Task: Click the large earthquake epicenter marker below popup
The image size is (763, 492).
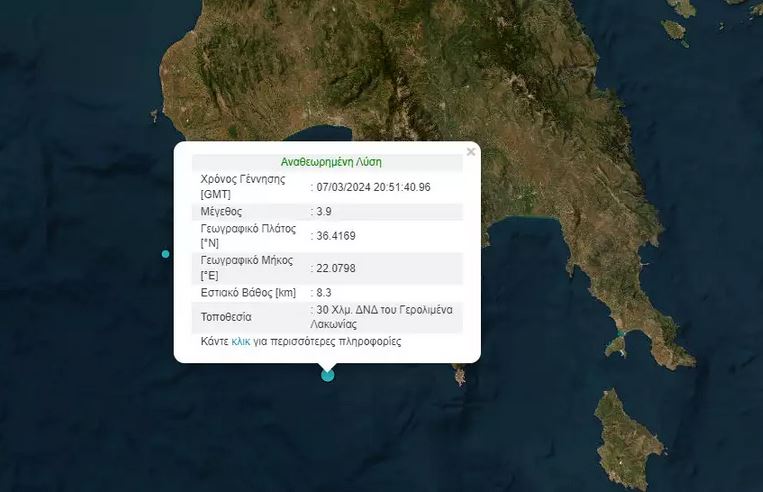Action: click(x=328, y=375)
